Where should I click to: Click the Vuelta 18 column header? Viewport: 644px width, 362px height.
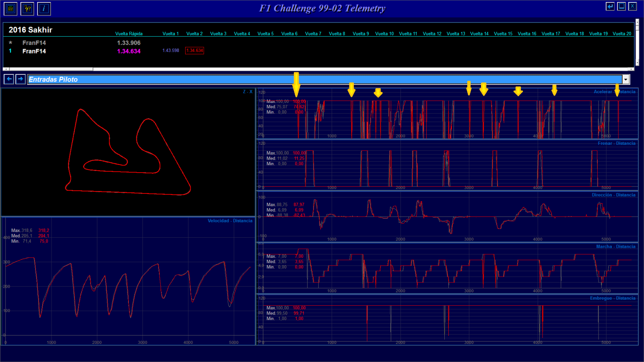point(574,34)
